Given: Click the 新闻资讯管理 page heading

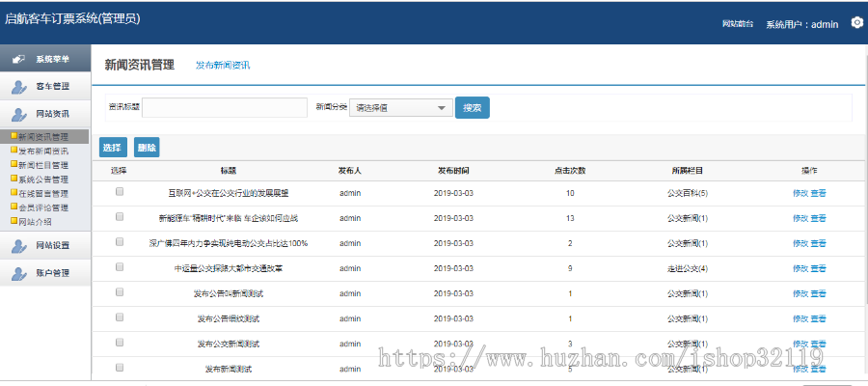Looking at the screenshot, I should [x=140, y=65].
